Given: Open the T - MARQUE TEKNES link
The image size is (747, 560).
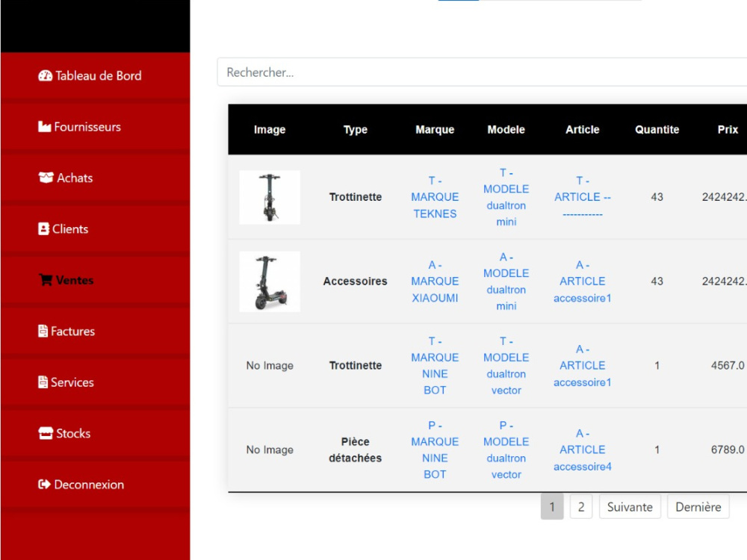Looking at the screenshot, I should click(435, 197).
